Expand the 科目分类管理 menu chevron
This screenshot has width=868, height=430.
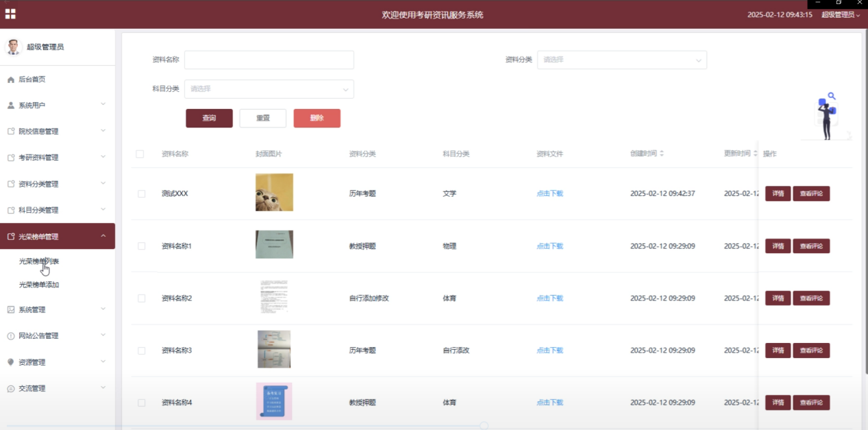103,209
